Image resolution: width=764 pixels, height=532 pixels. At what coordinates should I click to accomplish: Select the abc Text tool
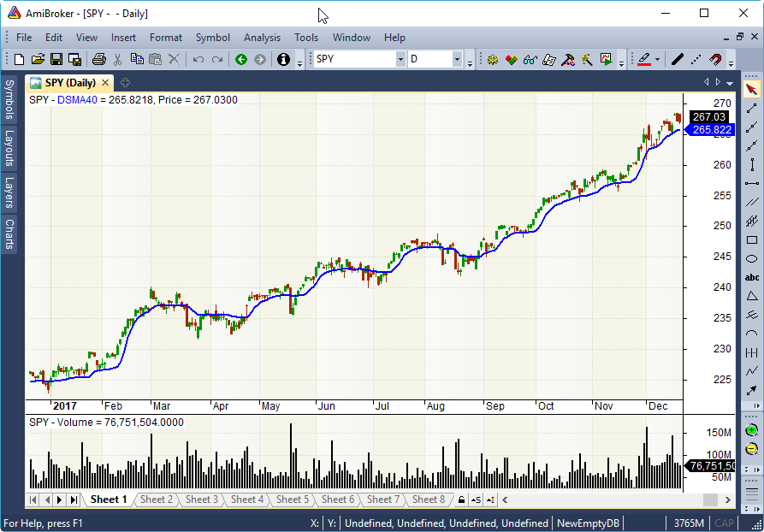(x=751, y=277)
